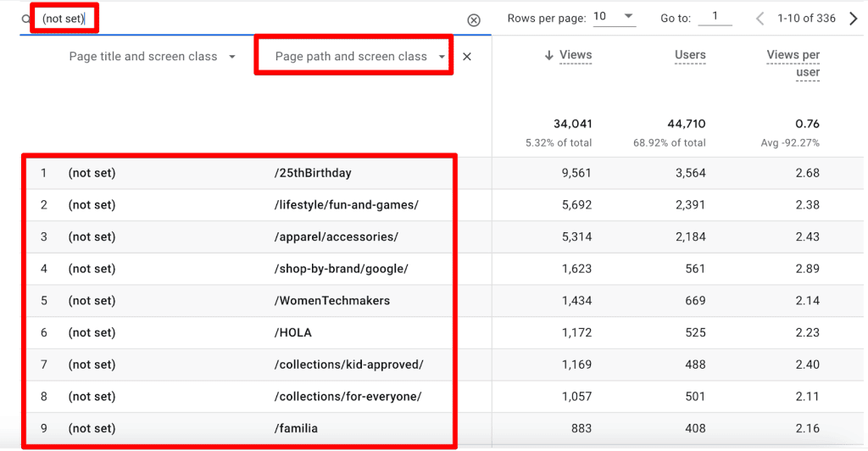Image resolution: width=868 pixels, height=451 pixels.
Task: Click (not set) in the /HOLA row
Action: (92, 332)
